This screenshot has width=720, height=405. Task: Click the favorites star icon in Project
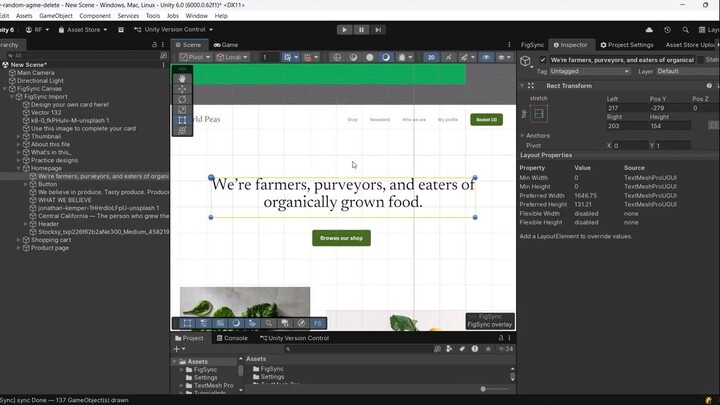point(488,349)
